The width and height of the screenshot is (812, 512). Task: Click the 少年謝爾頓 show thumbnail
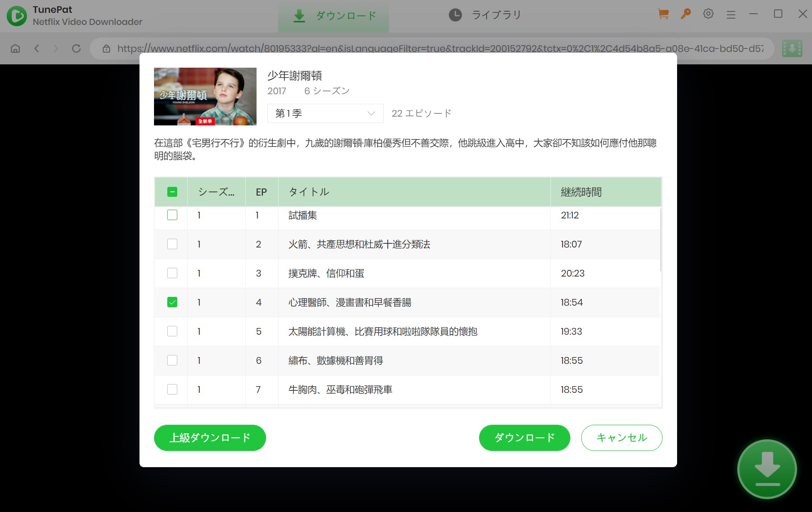tap(205, 96)
